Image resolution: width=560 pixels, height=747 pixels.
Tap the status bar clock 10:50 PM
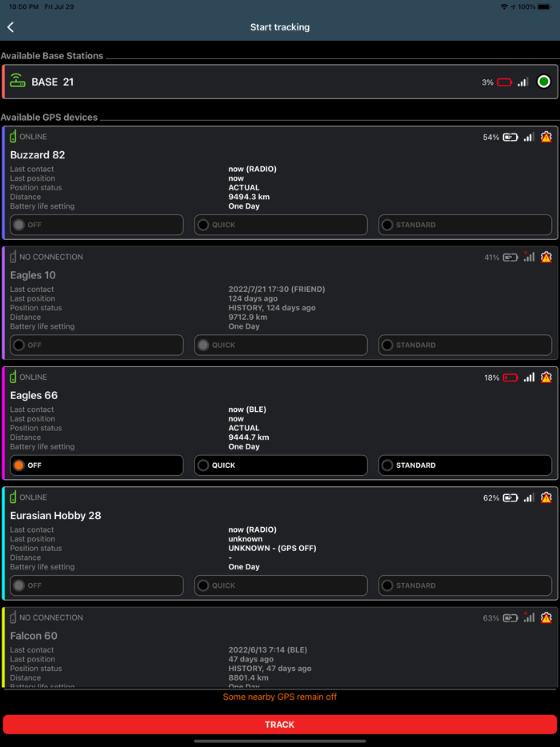point(24,7)
